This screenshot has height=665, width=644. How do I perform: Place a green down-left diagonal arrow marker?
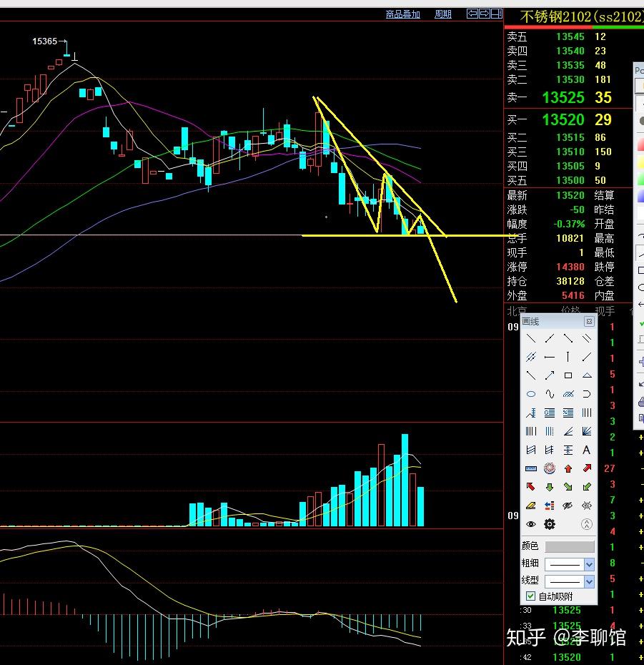point(587,487)
